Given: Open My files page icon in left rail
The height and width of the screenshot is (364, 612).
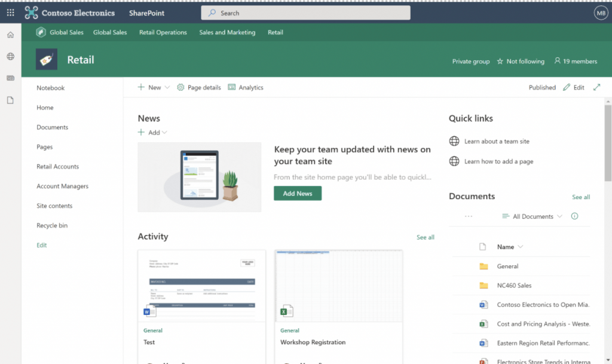Looking at the screenshot, I should click(x=11, y=100).
